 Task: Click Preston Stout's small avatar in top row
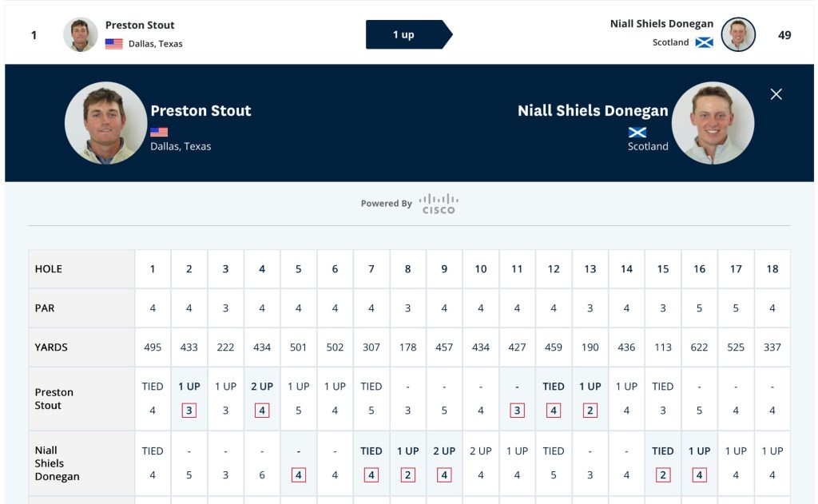(81, 34)
